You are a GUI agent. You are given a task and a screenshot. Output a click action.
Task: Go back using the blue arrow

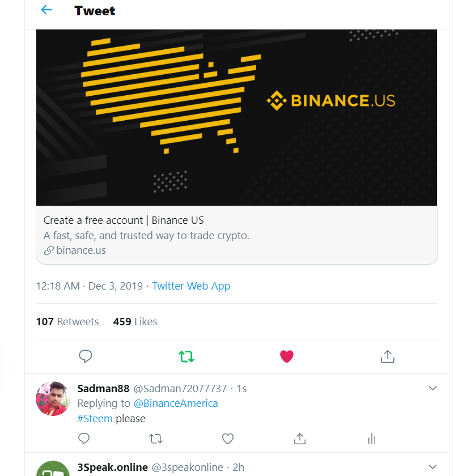click(46, 10)
